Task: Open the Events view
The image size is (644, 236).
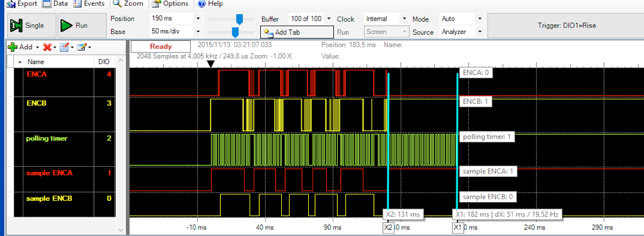Action: (89, 4)
